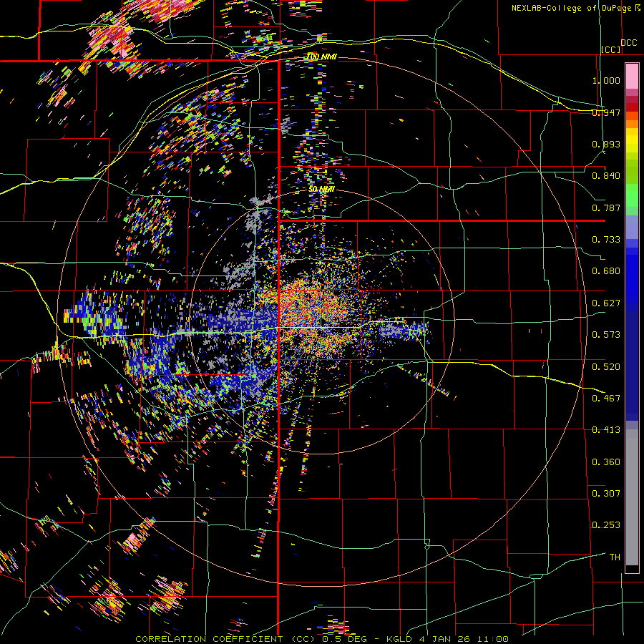Click the 100 NMI range ring label

click(321, 57)
